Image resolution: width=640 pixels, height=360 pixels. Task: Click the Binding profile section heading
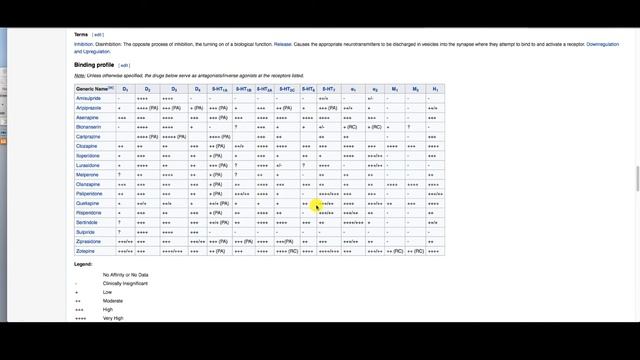tap(94, 65)
